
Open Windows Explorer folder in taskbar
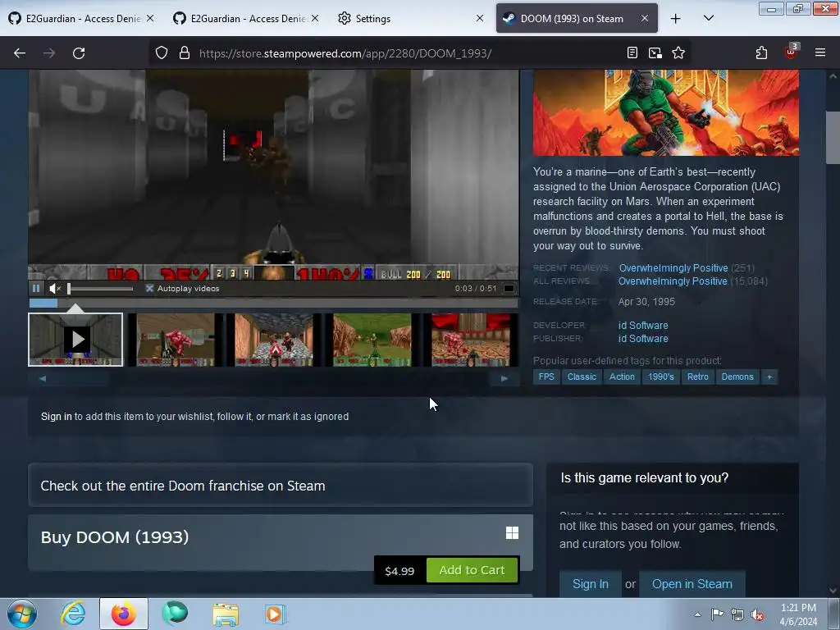226,614
